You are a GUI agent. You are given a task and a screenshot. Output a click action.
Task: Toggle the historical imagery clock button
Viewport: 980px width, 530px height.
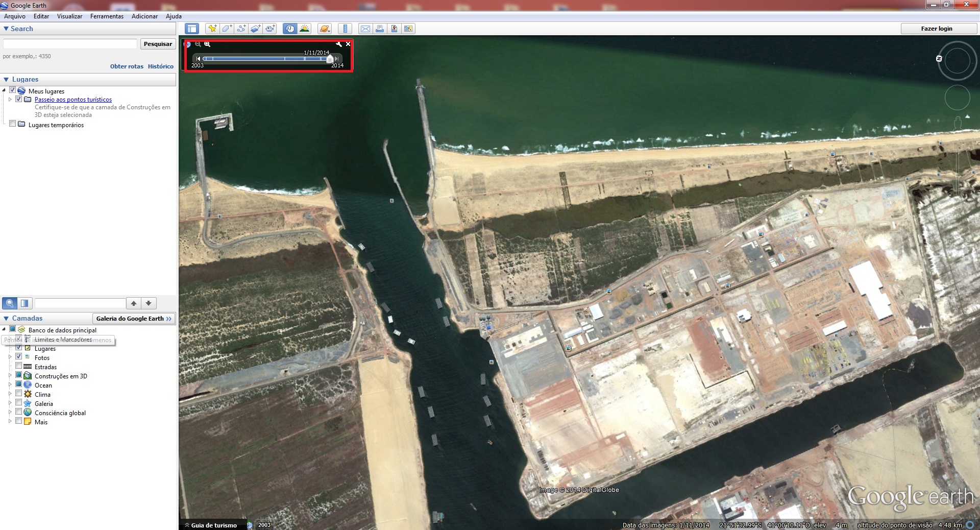coord(290,29)
